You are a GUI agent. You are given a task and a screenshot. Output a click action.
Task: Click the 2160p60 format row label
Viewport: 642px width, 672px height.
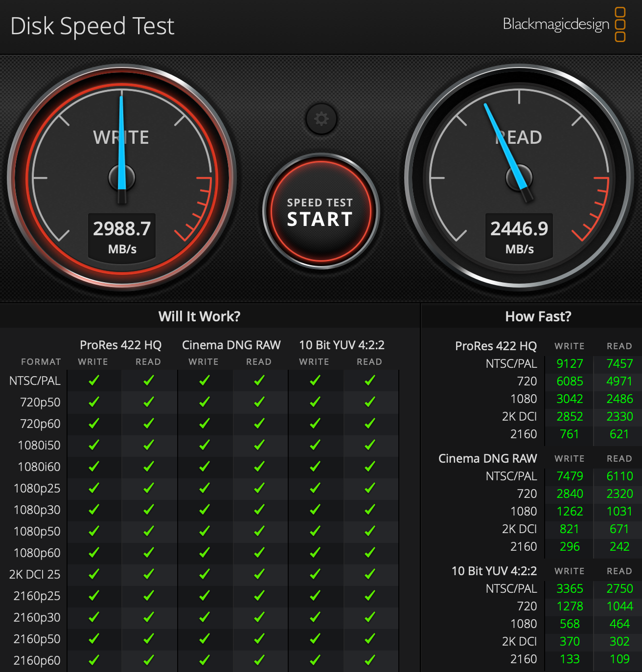click(x=37, y=660)
